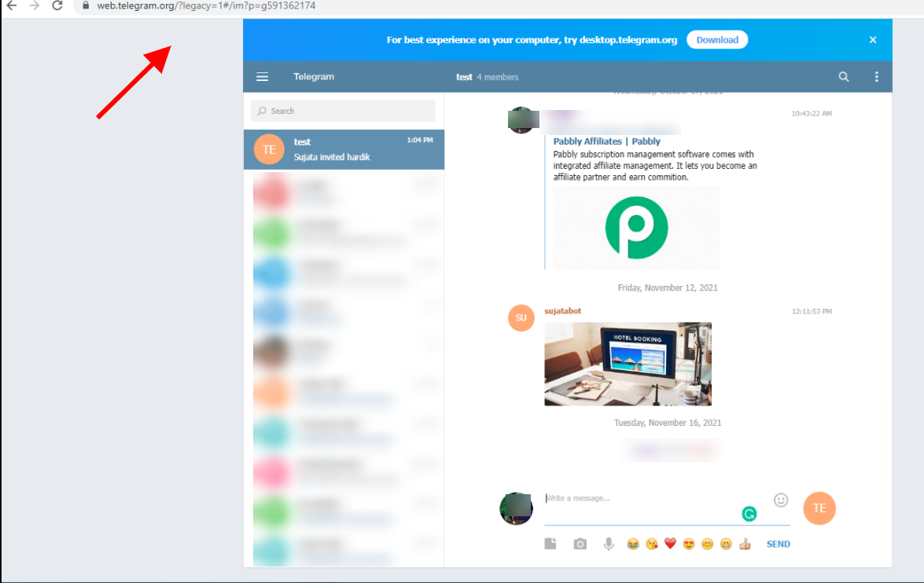Click the search icon in chat header

[844, 76]
